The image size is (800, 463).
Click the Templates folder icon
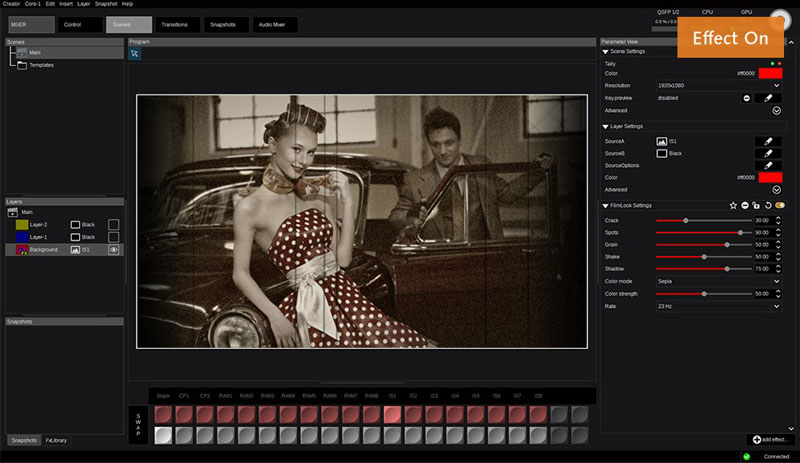pyautogui.click(x=22, y=65)
